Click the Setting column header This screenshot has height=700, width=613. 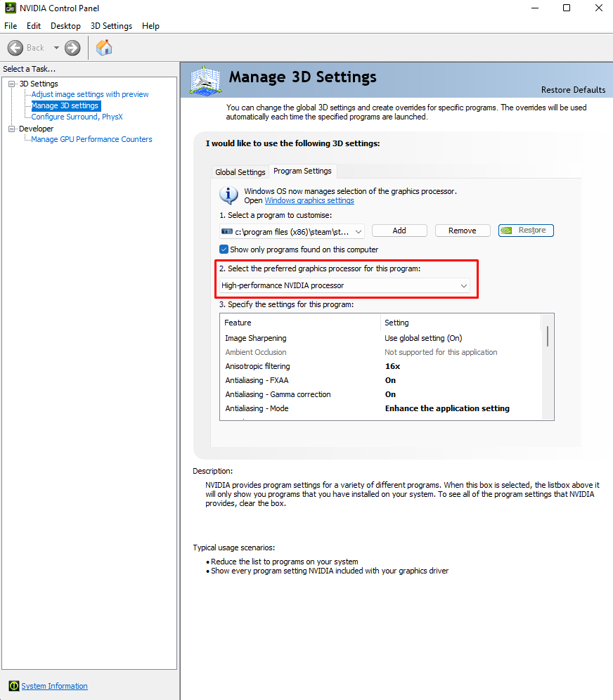(x=460, y=323)
